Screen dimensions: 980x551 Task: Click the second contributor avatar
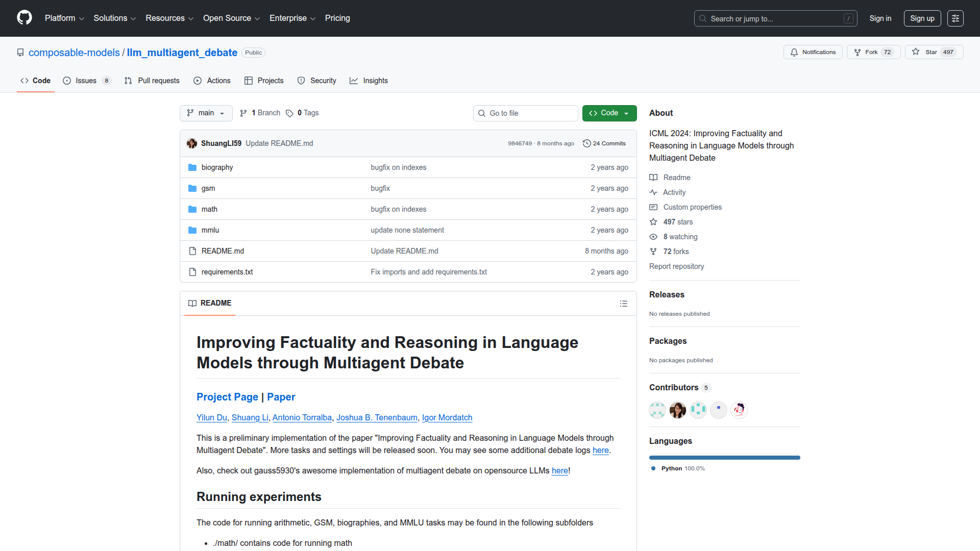(677, 410)
